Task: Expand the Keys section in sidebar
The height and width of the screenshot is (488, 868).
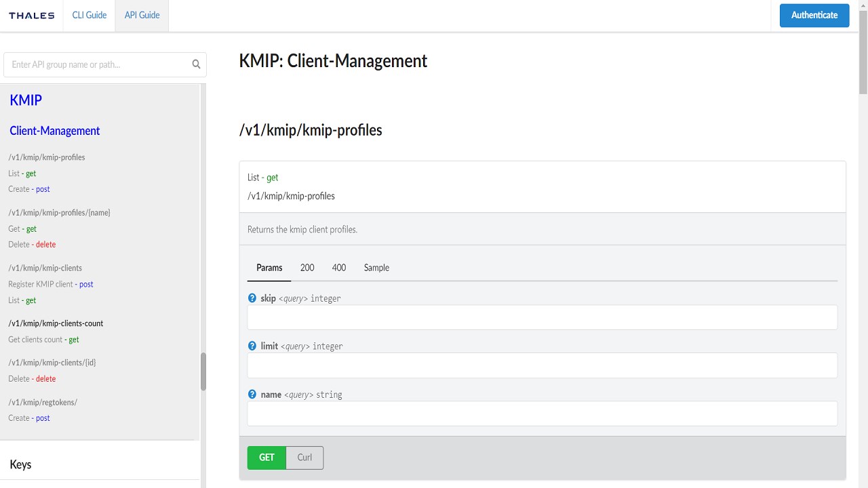Action: click(x=20, y=464)
